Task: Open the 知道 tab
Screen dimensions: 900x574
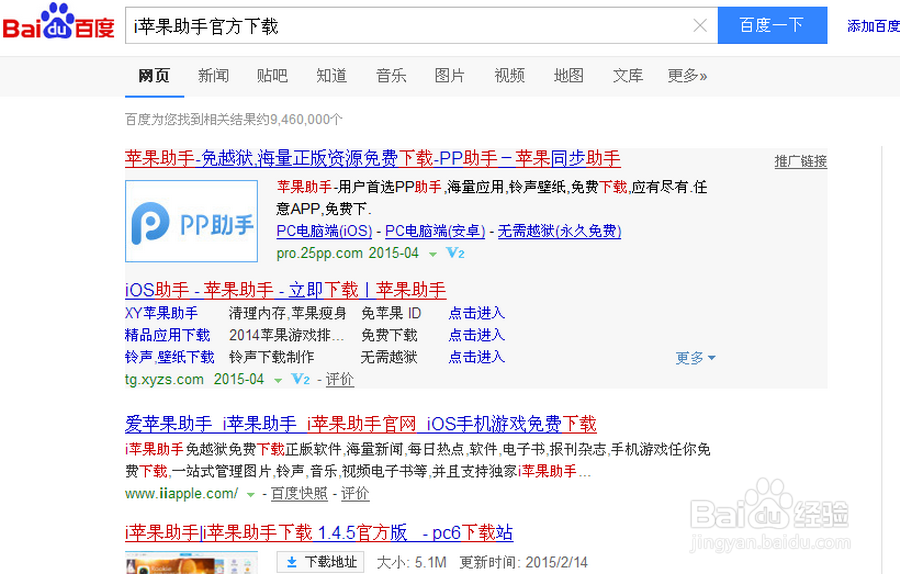Action: [x=331, y=75]
